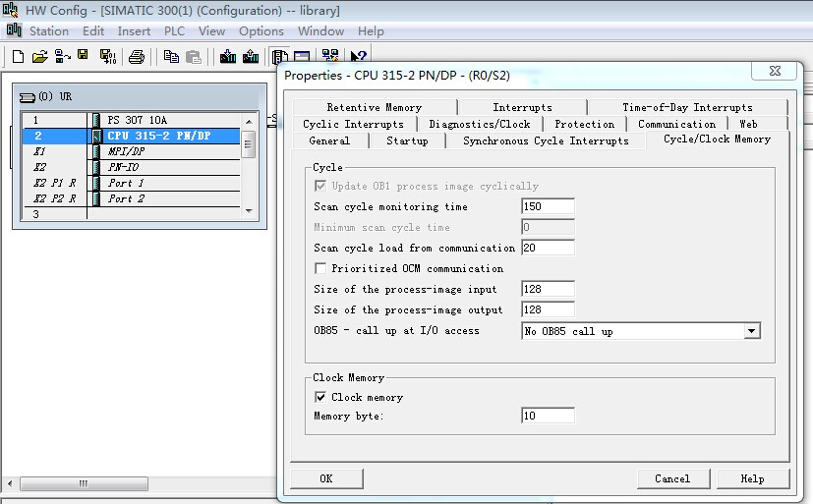Click the Cancel button
Image resolution: width=813 pixels, height=504 pixels.
point(673,478)
